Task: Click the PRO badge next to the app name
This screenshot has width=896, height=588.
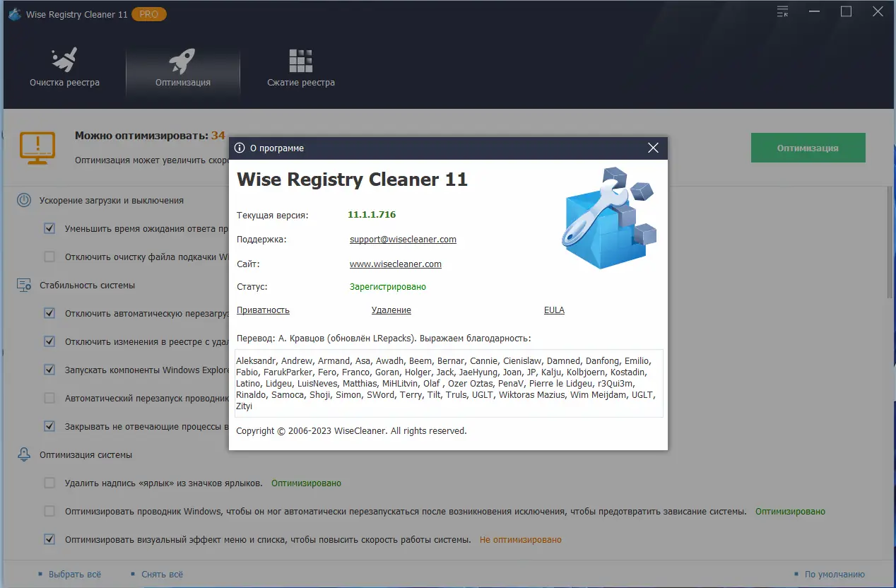Action: point(148,13)
